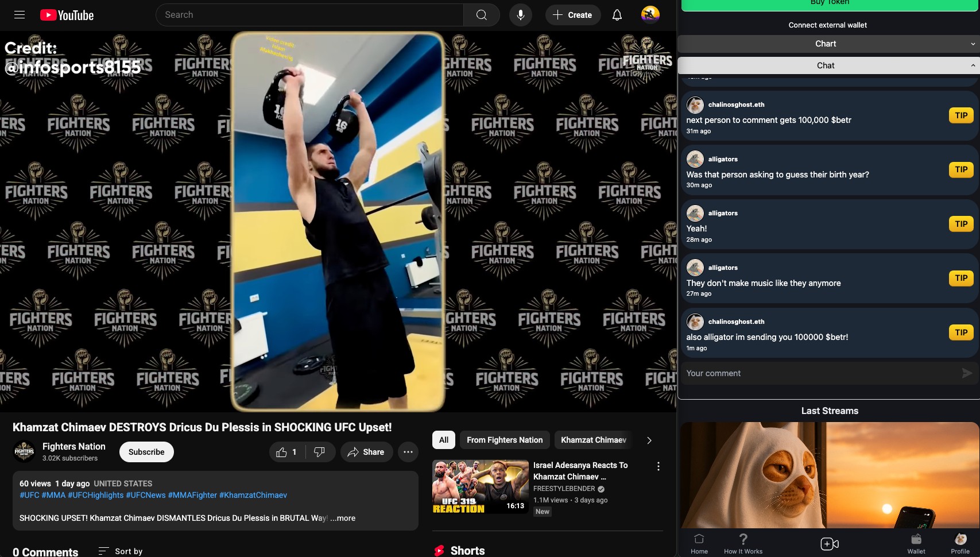Open the #UFC hashtag link
Screen dimensions: 980x557
[x=29, y=495]
